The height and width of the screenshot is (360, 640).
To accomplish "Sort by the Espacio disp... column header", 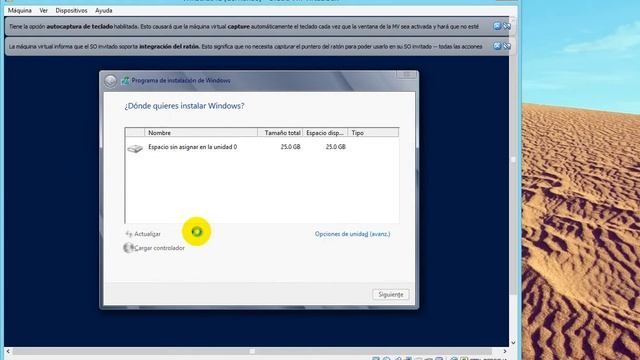I will point(325,133).
